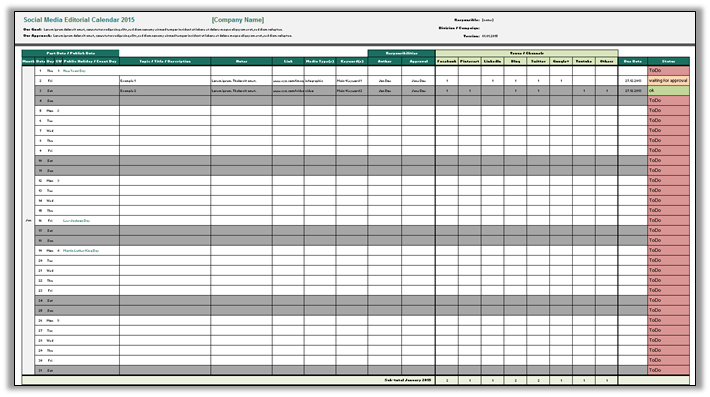Select the Topic / Title / Description header
The height and width of the screenshot is (397, 710).
pos(165,61)
